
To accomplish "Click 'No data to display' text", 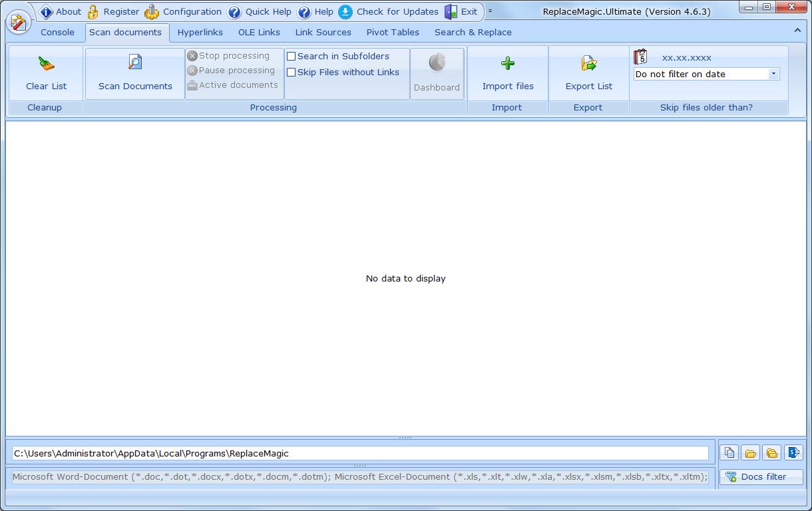I will click(405, 278).
